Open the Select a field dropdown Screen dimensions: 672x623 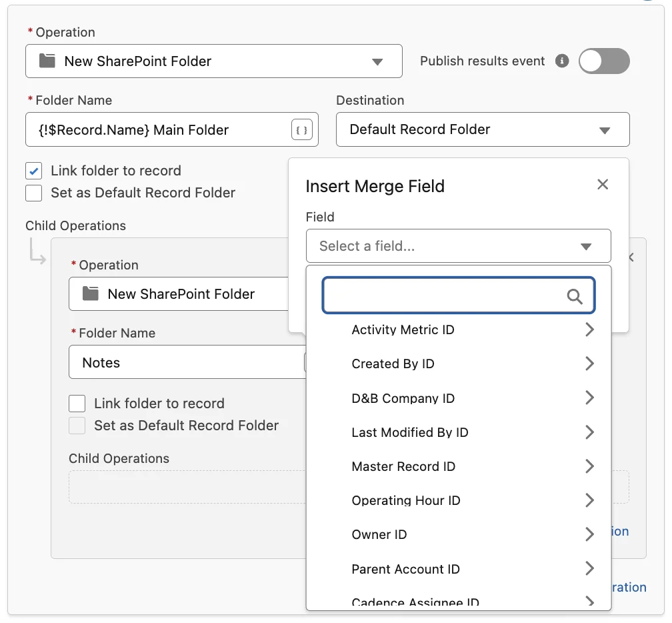[x=458, y=245]
